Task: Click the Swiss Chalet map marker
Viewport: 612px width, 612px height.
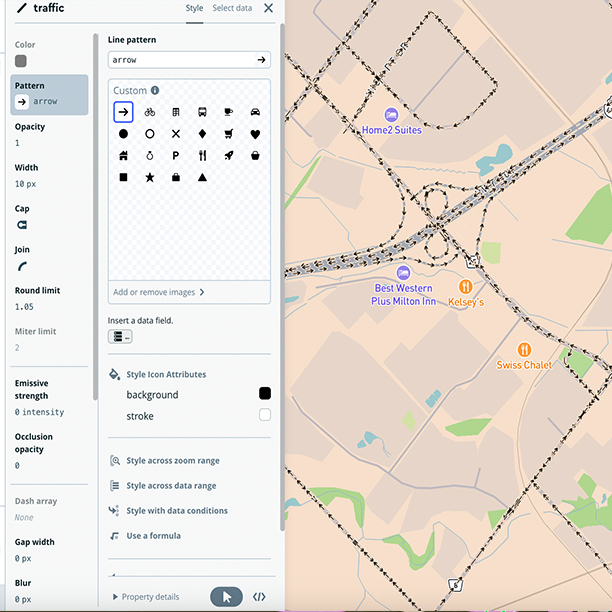Action: [x=524, y=350]
